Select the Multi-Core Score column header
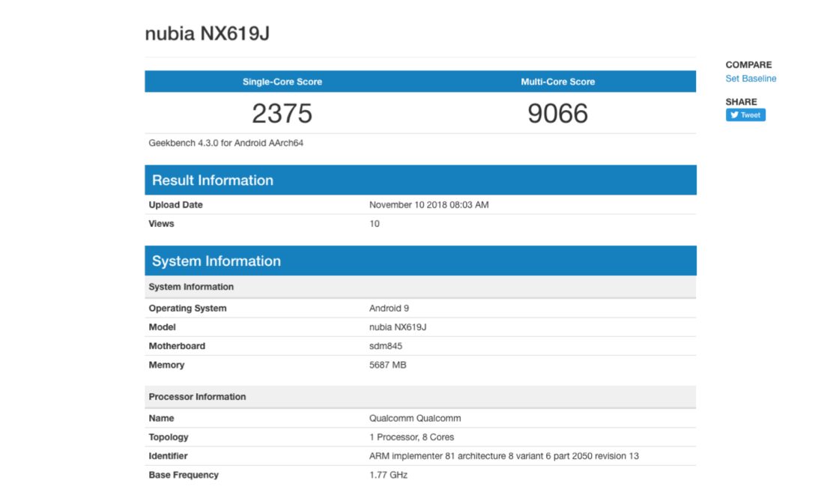The height and width of the screenshot is (504, 827). 557,82
